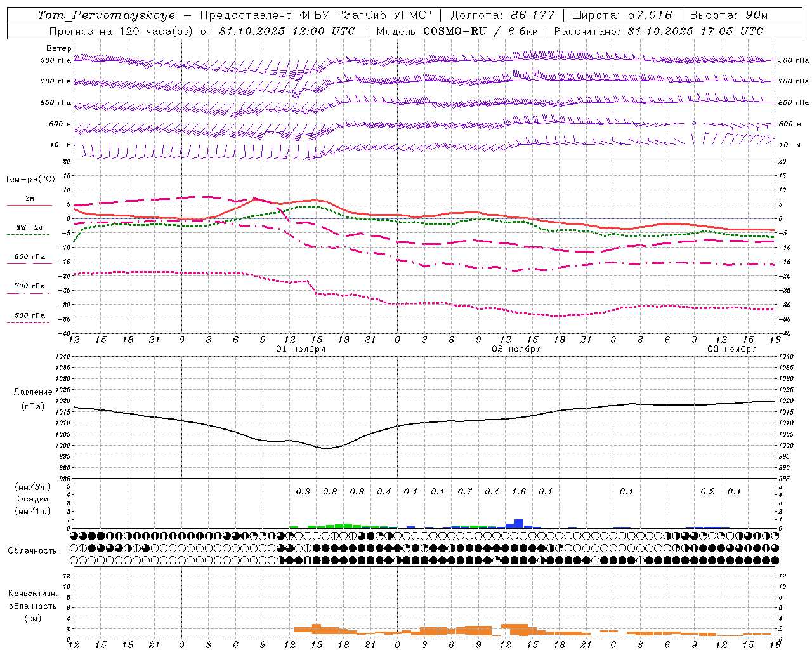Click the 1.6 precipitation amount
812x650 pixels.
tap(519, 492)
